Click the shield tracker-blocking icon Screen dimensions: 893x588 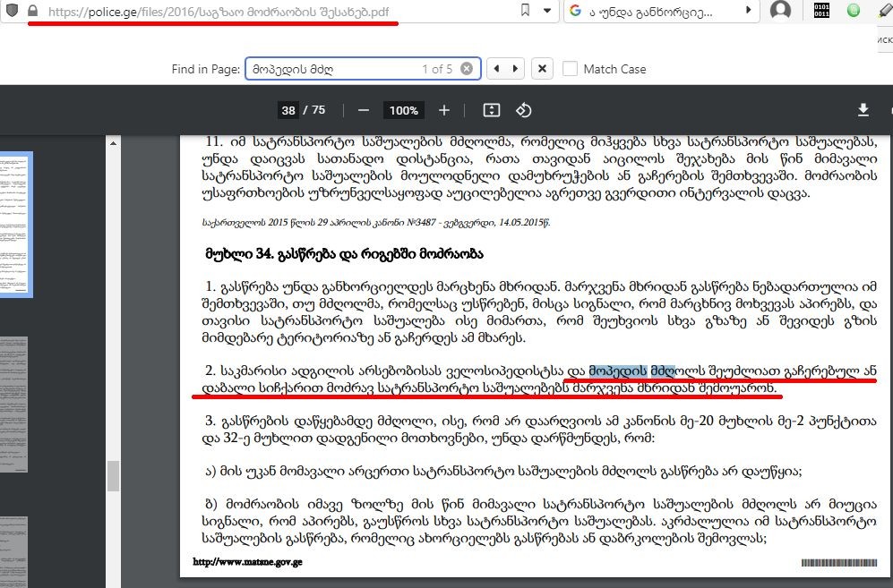coord(12,10)
